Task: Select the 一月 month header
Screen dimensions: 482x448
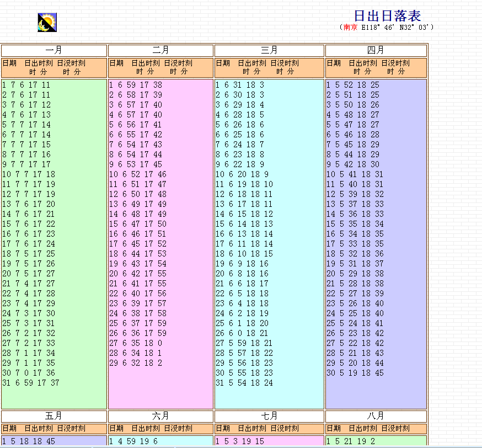Action: [54, 50]
